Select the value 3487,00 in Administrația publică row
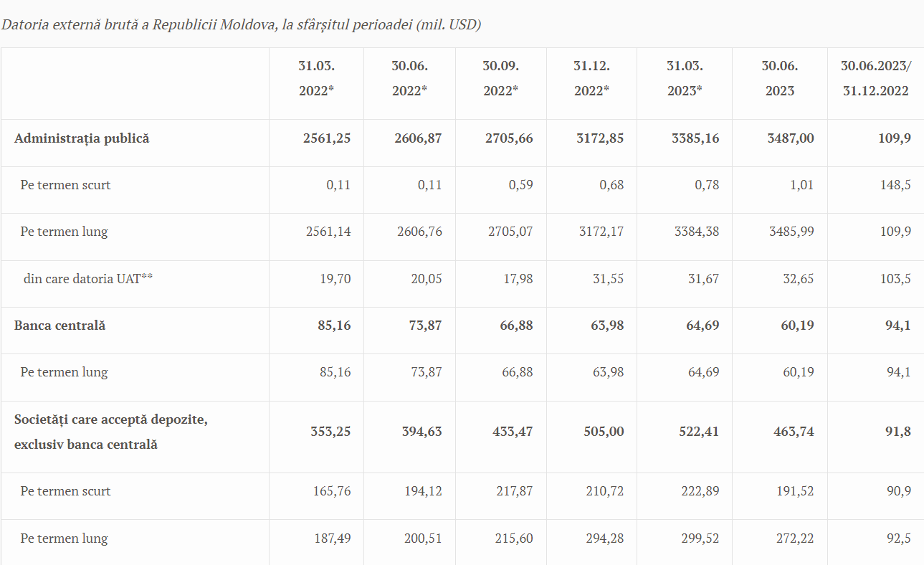This screenshot has width=924, height=565. tap(791, 138)
